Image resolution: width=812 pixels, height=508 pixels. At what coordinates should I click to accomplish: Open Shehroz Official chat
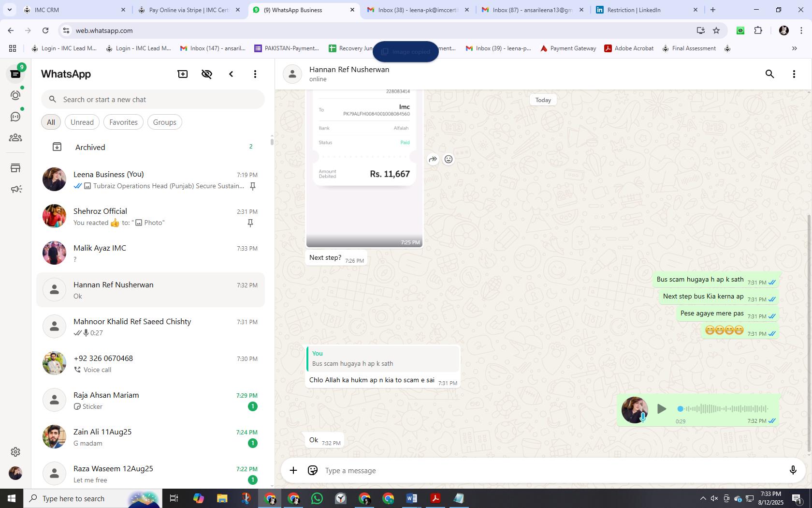point(151,216)
